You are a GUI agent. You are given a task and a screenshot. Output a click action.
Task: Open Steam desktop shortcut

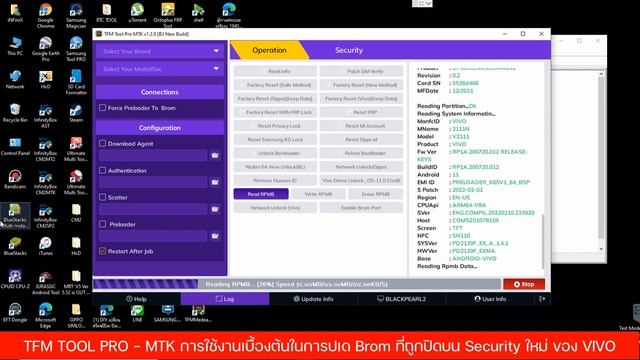[76, 113]
